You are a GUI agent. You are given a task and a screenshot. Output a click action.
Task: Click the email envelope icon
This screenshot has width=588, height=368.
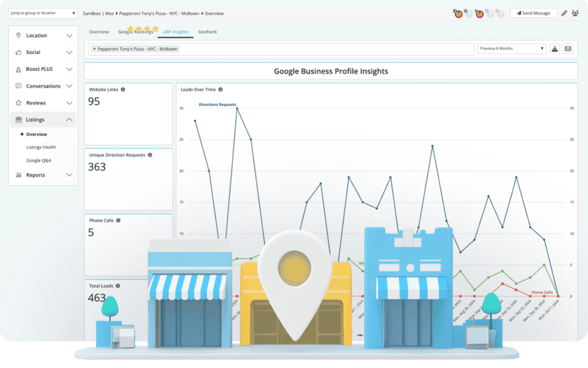coord(568,49)
